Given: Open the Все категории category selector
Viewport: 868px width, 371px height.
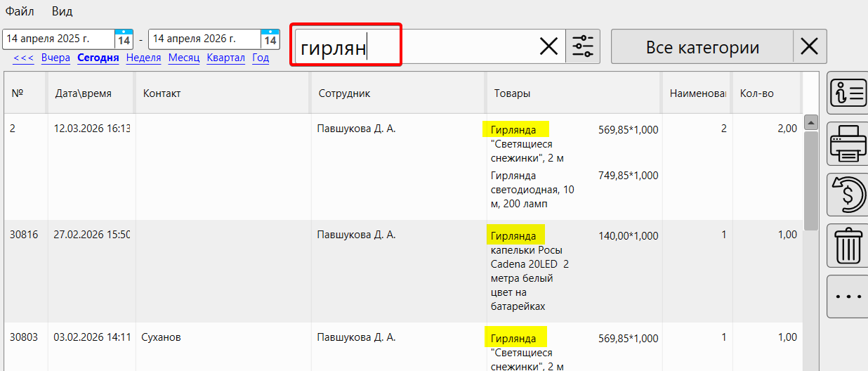Looking at the screenshot, I should [x=702, y=47].
